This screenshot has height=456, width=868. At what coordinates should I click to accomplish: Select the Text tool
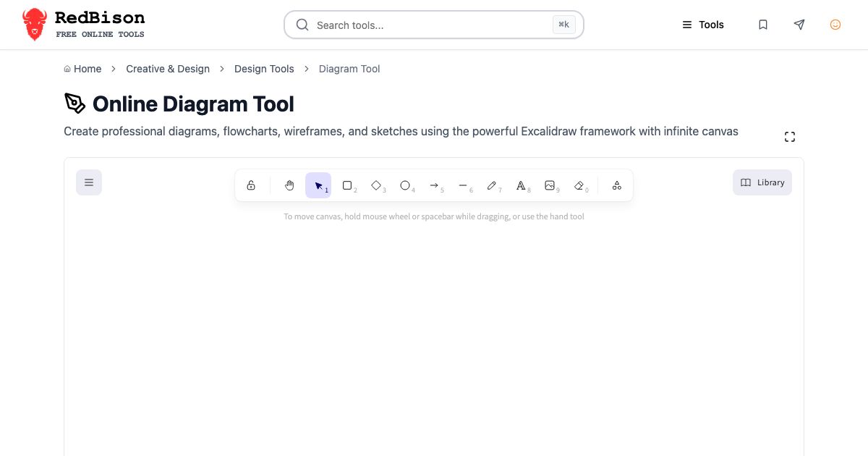coord(521,185)
